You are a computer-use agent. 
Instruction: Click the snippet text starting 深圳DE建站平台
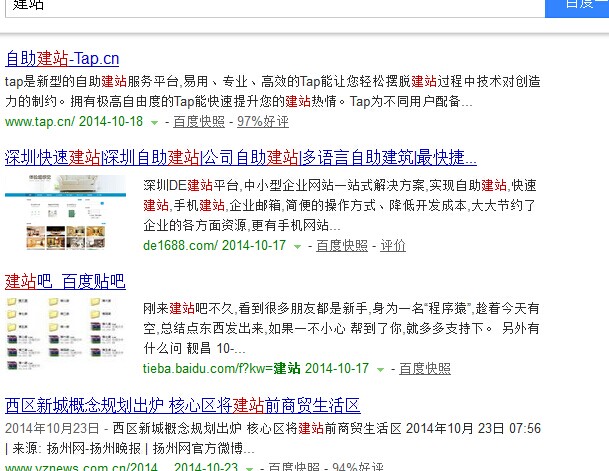(x=340, y=205)
